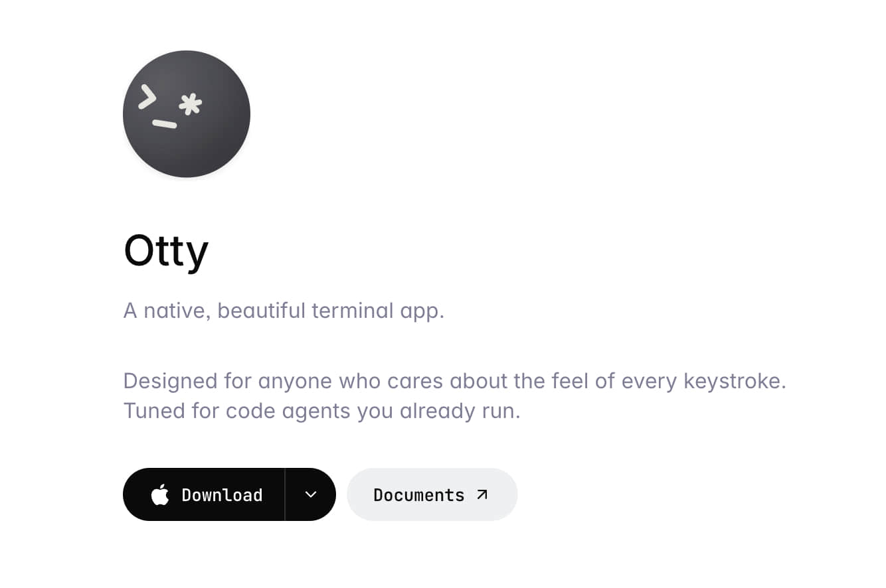Click the Otty round terminal logo
This screenshot has height=588, width=886.
click(187, 113)
